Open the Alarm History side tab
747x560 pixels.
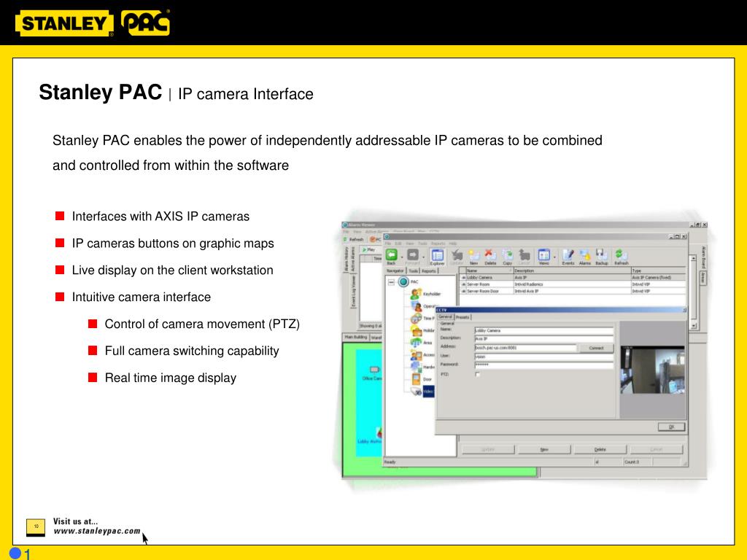point(347,259)
